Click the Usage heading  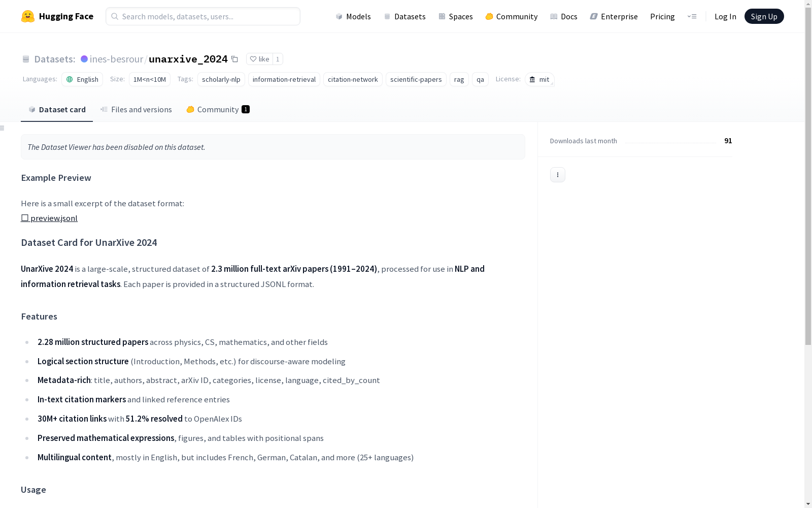pos(33,490)
